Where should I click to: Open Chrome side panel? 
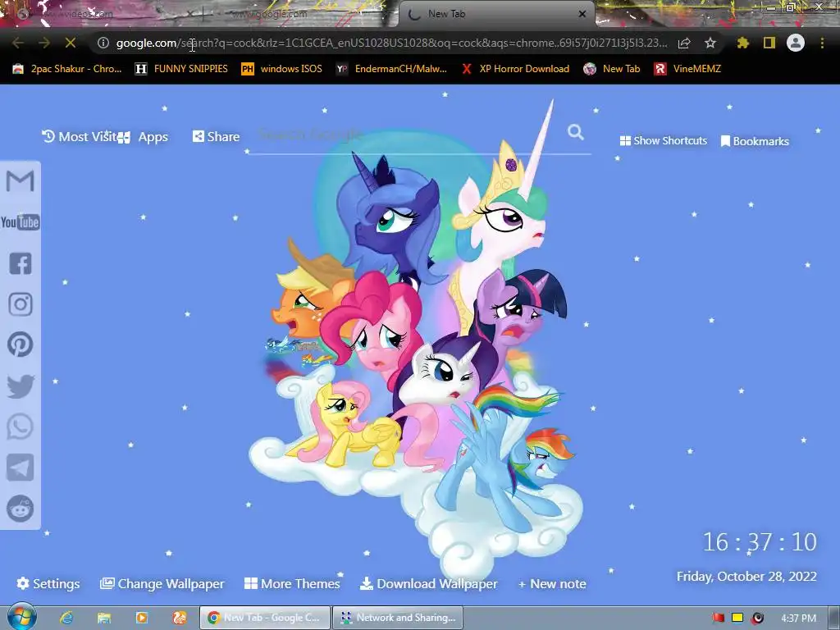pos(769,43)
